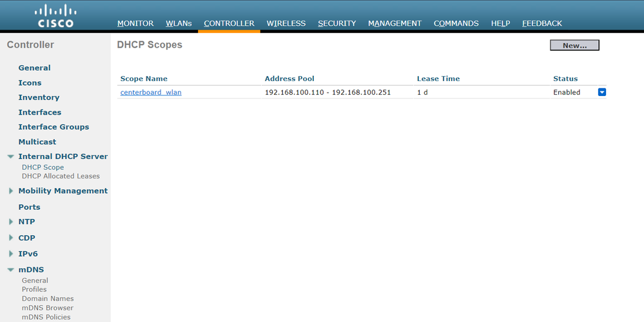Viewport: 644px width, 322px height.
Task: Click the New... button
Action: pyautogui.click(x=574, y=45)
